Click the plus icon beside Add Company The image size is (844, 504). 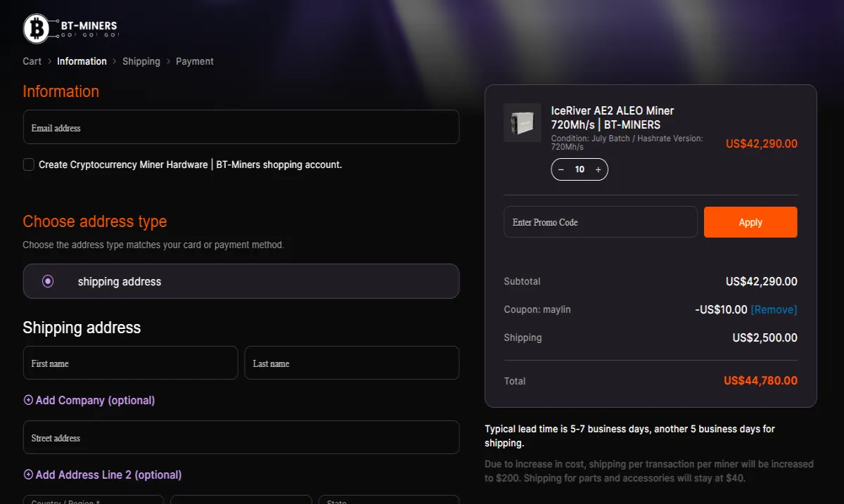[28, 400]
